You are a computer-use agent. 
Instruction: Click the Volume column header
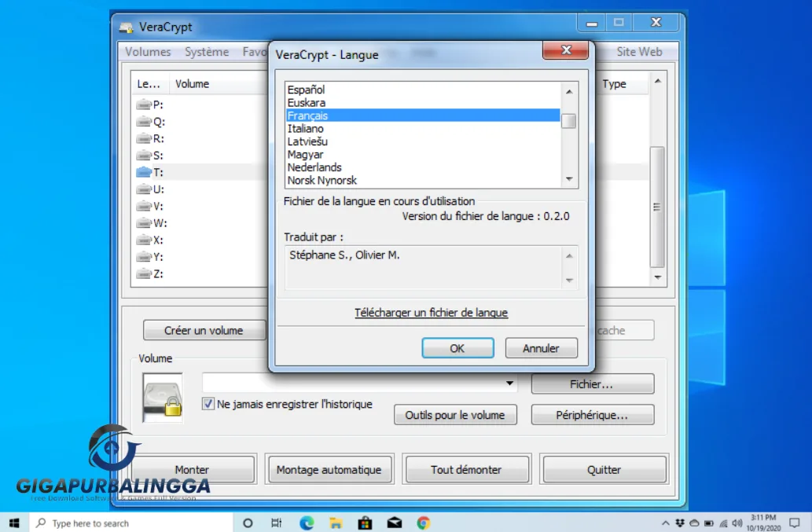coord(192,84)
